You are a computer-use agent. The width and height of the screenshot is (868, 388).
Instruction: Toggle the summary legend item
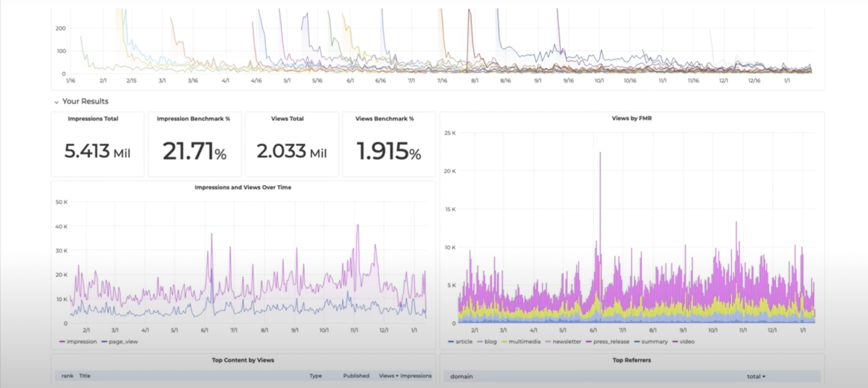[653, 342]
